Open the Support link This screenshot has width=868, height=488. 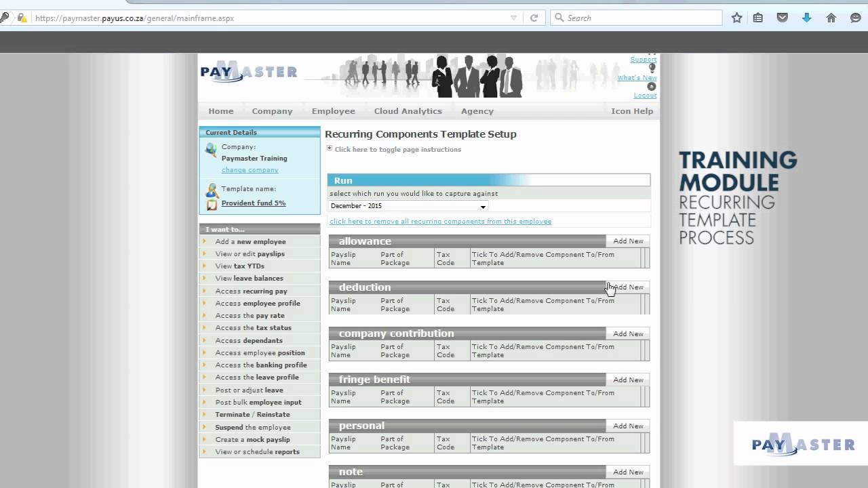click(x=644, y=60)
